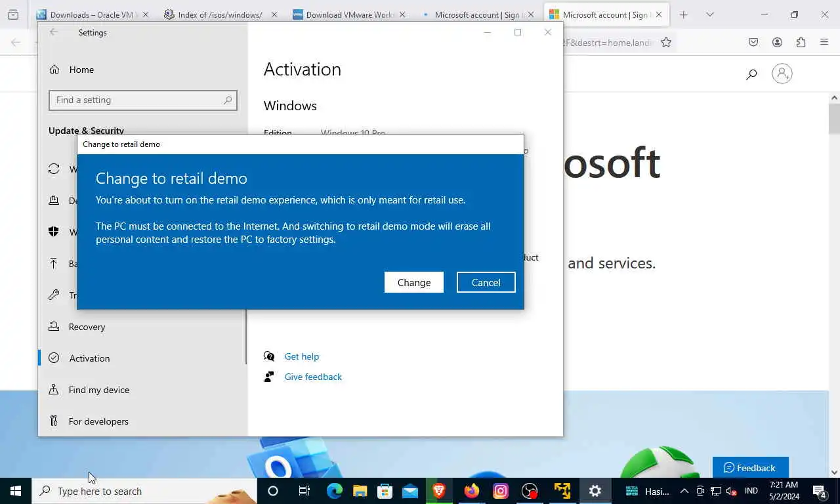This screenshot has height=504, width=840.
Task: Open Firefox View icon left of tabs
Action: [13, 14]
